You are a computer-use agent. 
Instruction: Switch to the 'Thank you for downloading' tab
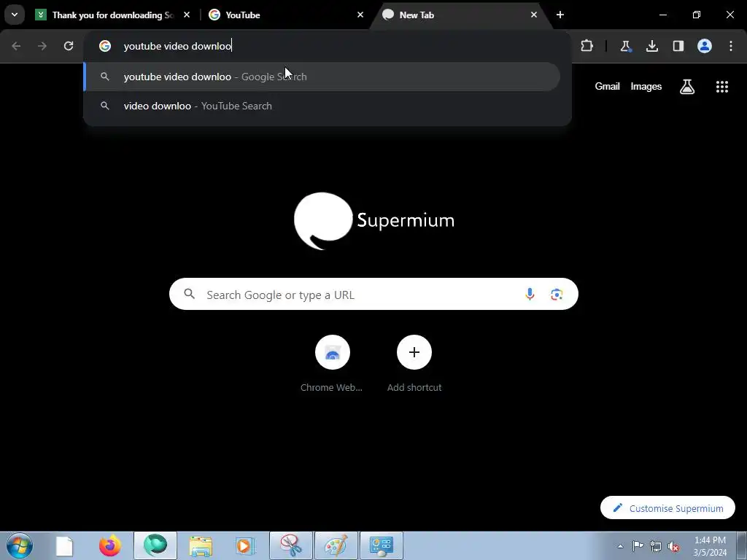[x=113, y=15]
